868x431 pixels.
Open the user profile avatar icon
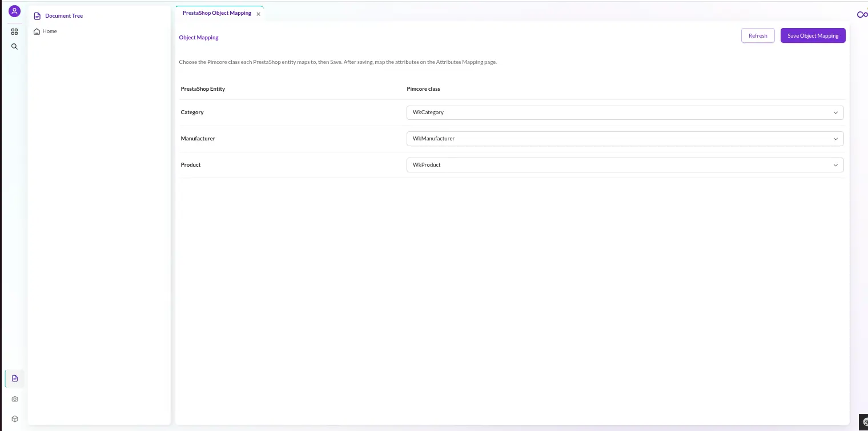coord(14,11)
